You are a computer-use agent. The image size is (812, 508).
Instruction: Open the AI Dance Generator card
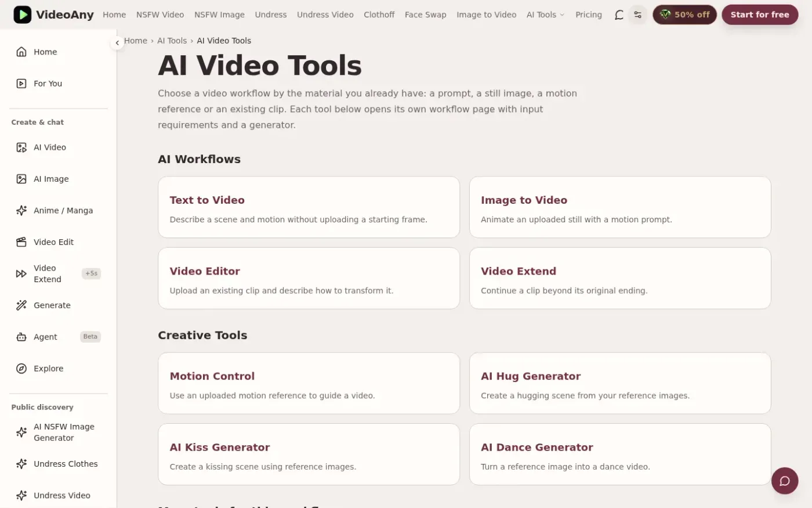coord(620,455)
